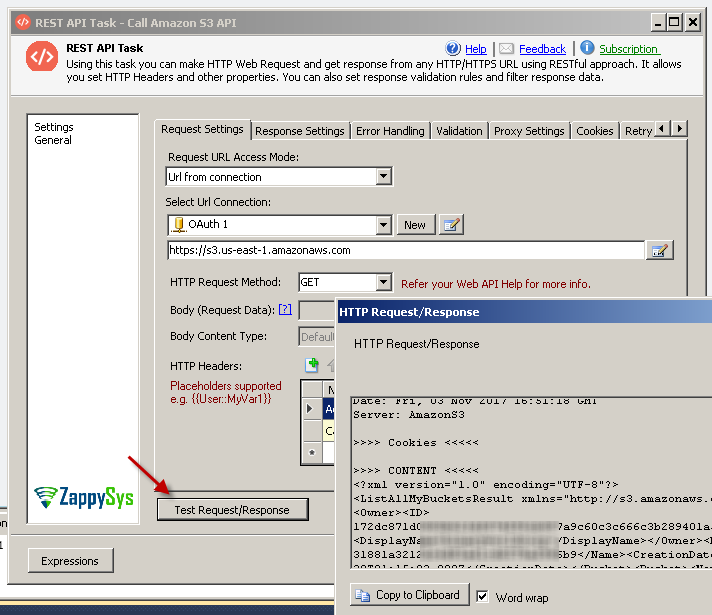Expand the Select Url Connection dropdown
The width and height of the screenshot is (712, 615).
(384, 225)
